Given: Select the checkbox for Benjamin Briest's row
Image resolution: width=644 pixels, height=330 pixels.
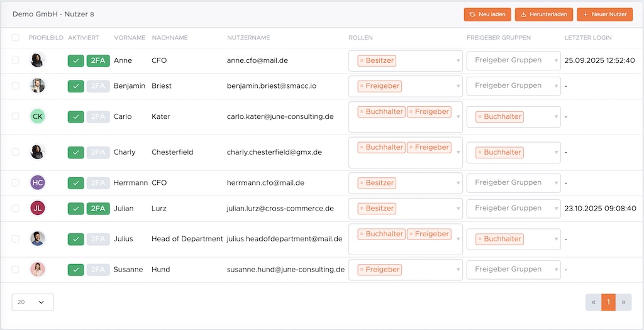Looking at the screenshot, I should pos(15,85).
